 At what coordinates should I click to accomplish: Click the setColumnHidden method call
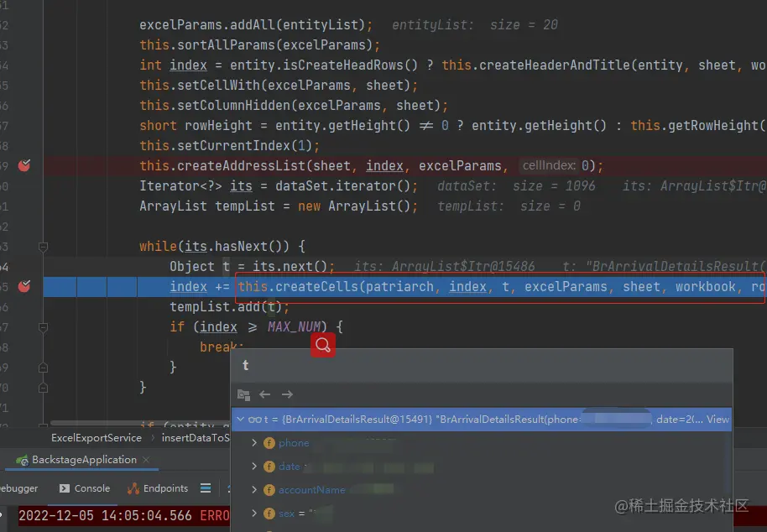(x=234, y=105)
